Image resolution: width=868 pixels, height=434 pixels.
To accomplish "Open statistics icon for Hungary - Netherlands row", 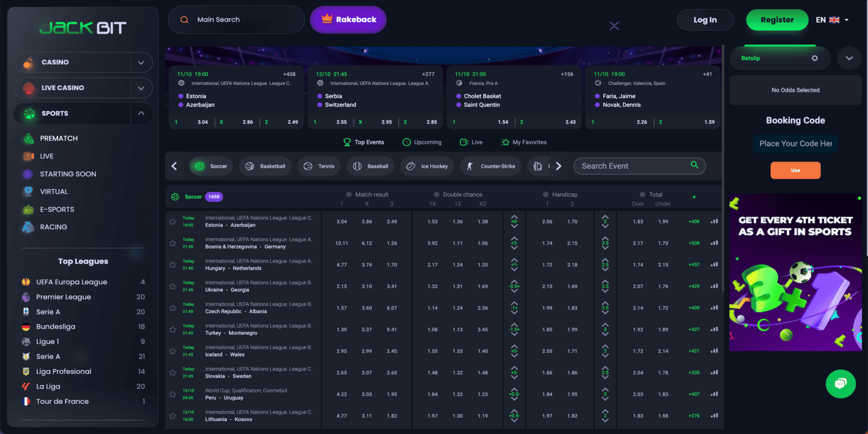I will (714, 265).
